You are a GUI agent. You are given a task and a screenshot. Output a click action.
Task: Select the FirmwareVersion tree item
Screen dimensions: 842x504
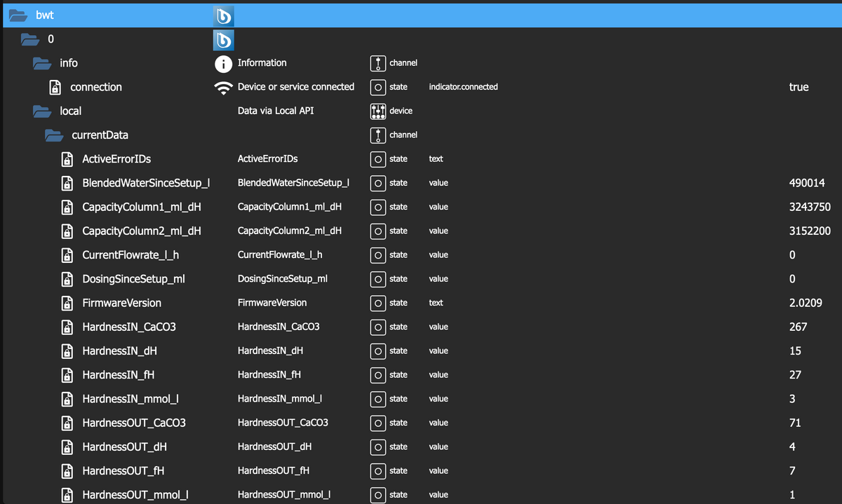click(121, 303)
